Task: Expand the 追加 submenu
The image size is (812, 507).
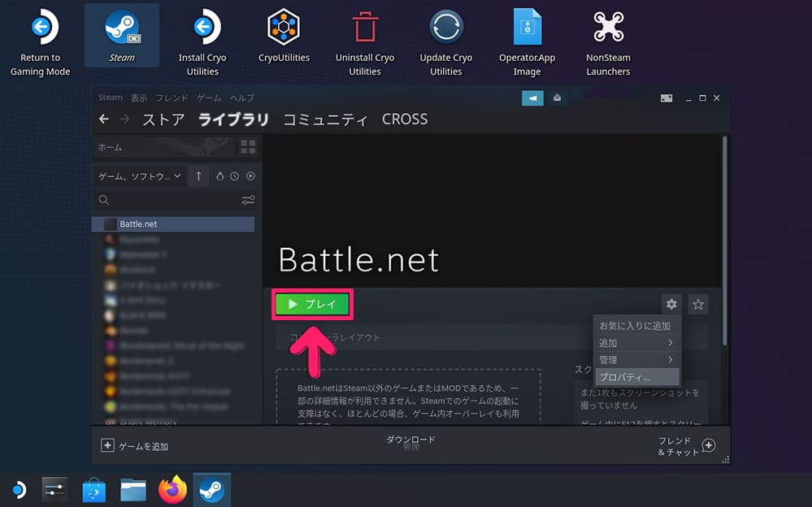Action: (636, 343)
